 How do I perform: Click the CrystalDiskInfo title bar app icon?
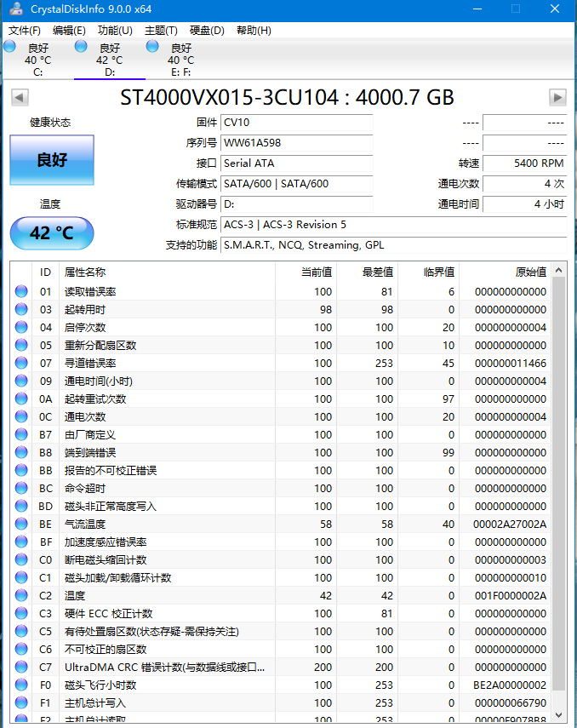[16, 9]
